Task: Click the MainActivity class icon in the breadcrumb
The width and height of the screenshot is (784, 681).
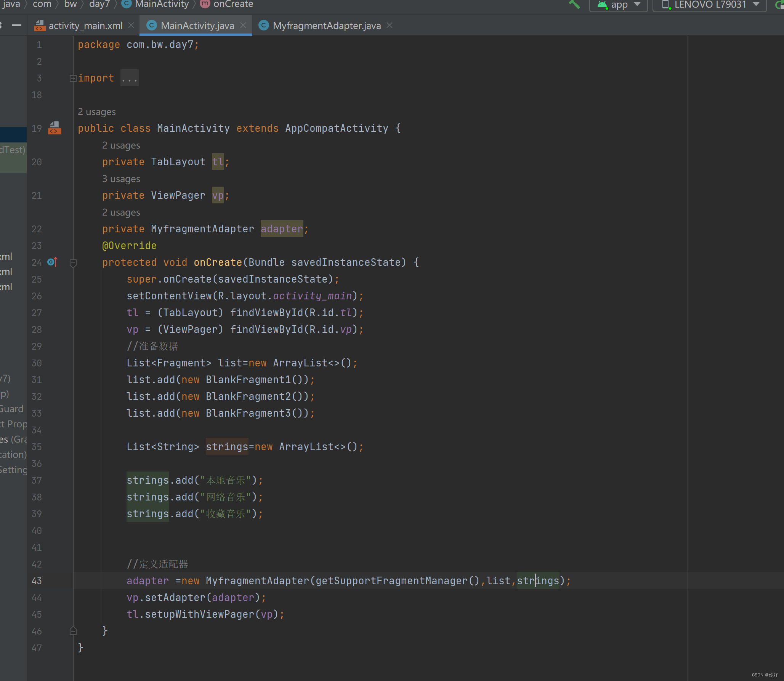Action: (x=126, y=4)
